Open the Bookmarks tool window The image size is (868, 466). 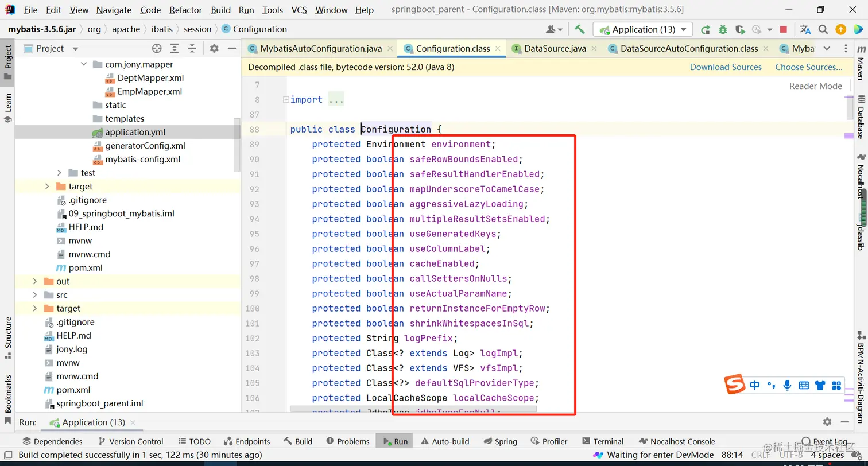click(x=8, y=399)
